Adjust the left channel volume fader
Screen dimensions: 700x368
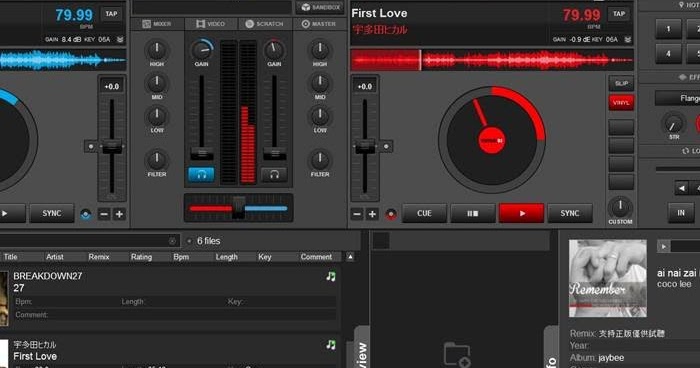(x=202, y=154)
